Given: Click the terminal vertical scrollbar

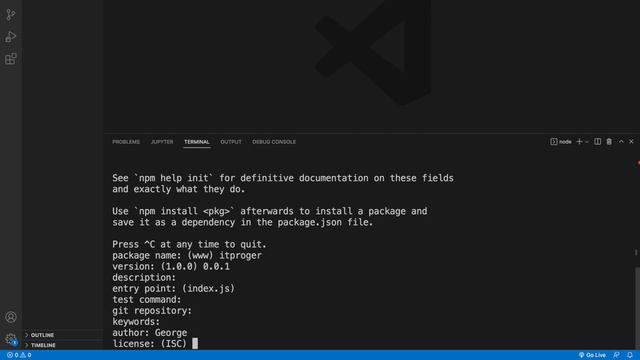Looking at the screenshot, I should 637,307.
